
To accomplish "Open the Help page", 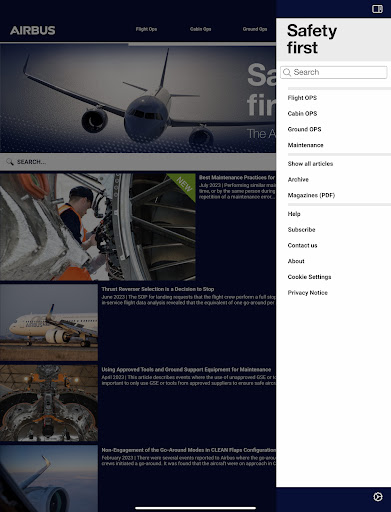I will tap(294, 214).
